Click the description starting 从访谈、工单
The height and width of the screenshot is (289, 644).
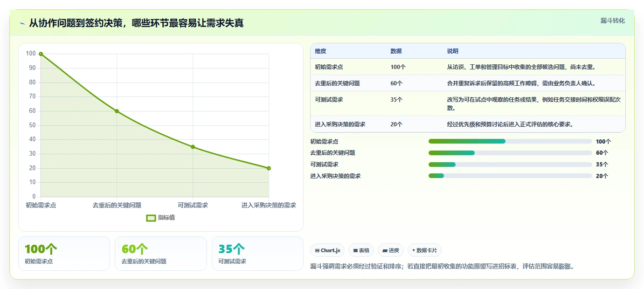521,67
